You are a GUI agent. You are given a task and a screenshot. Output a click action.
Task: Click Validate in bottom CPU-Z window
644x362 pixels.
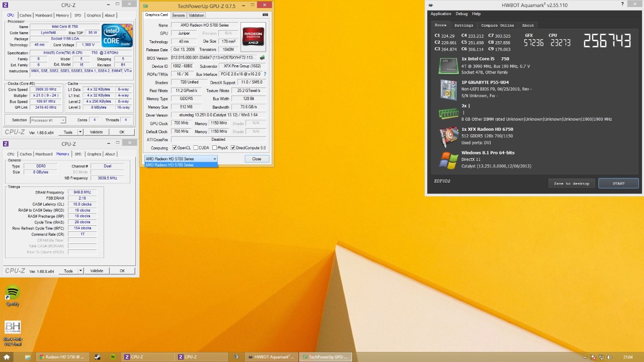coord(96,271)
